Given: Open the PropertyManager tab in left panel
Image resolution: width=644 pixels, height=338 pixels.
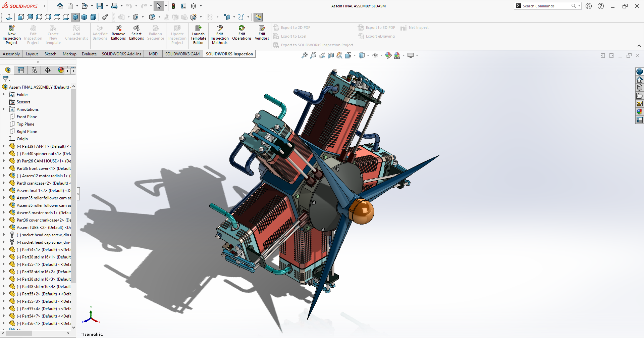Looking at the screenshot, I should [x=21, y=70].
